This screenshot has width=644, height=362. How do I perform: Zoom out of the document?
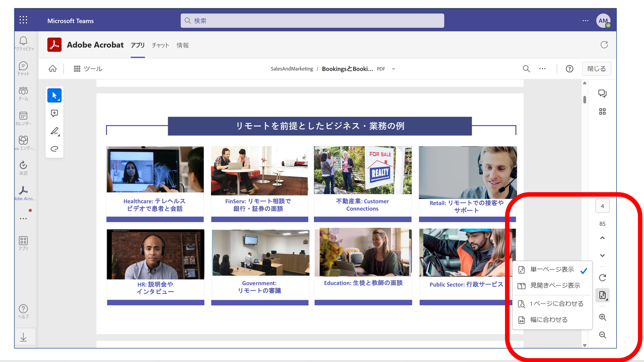(602, 335)
